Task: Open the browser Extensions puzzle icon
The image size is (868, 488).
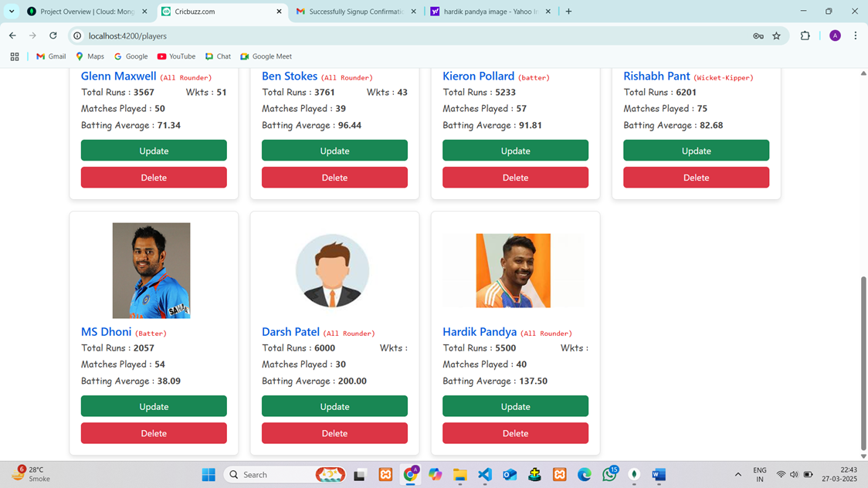Action: 805,36
